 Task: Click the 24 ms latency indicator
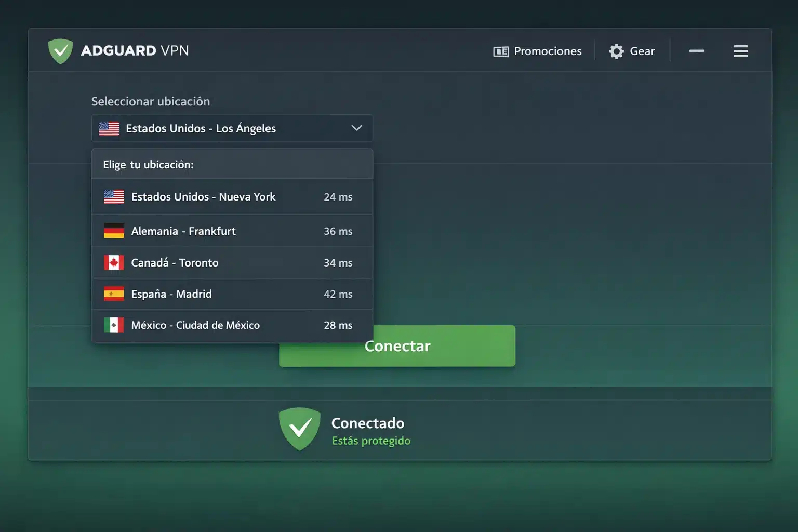click(338, 196)
